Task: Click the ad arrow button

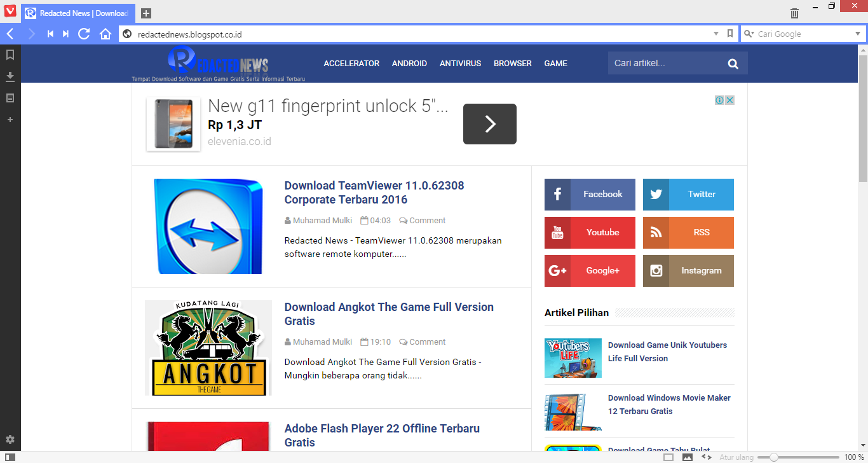Action: pyautogui.click(x=490, y=124)
